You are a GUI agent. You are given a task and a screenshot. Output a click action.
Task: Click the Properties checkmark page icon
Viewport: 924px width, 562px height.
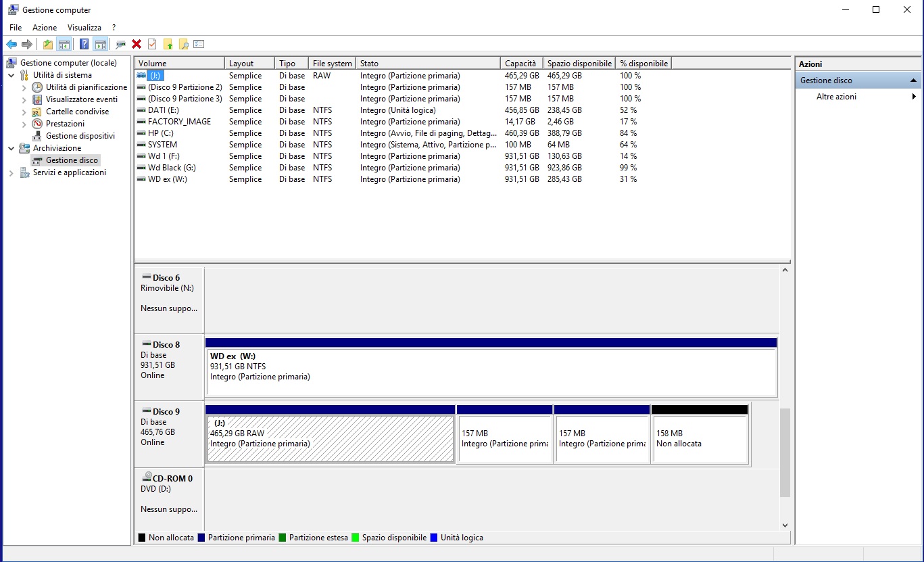pos(152,44)
